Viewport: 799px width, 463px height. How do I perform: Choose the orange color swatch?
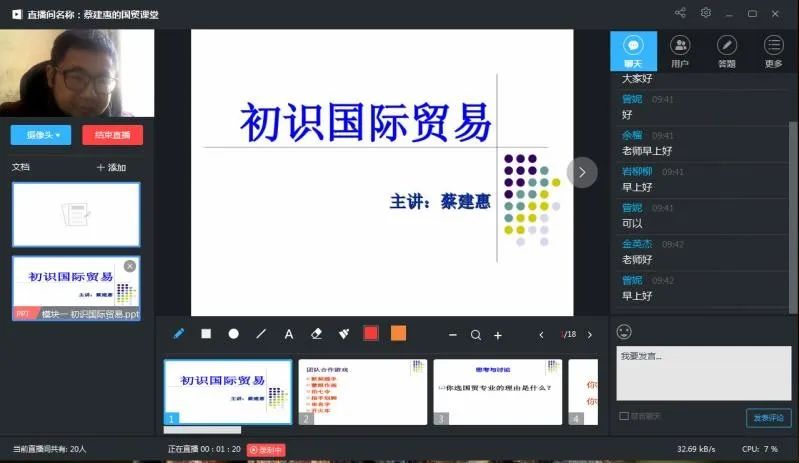click(x=398, y=334)
